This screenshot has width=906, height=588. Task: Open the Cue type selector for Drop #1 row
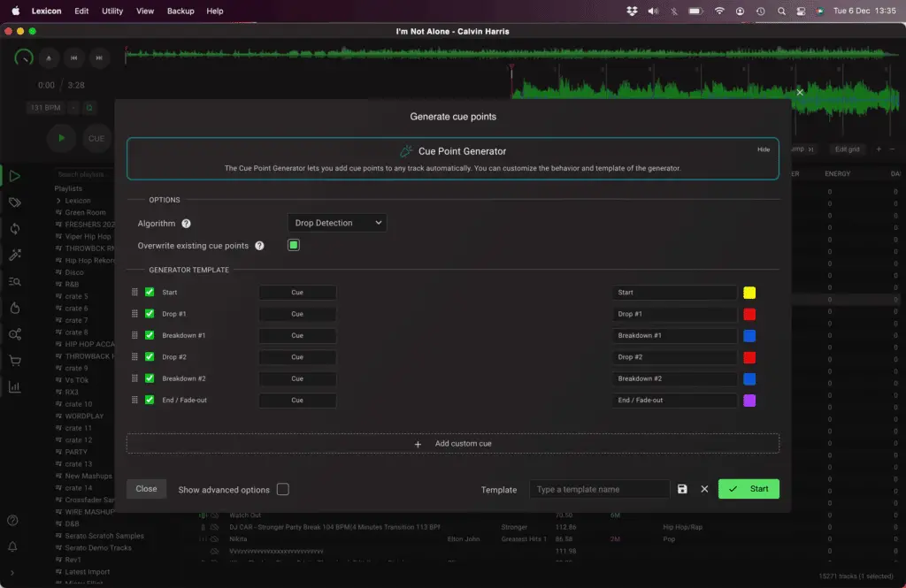pyautogui.click(x=297, y=314)
